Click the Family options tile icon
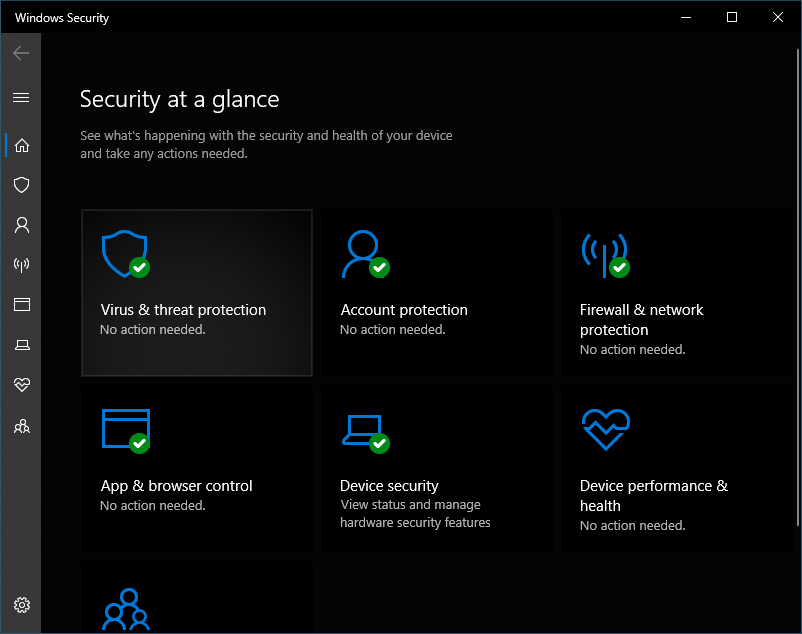The height and width of the screenshot is (634, 802). pos(125,609)
